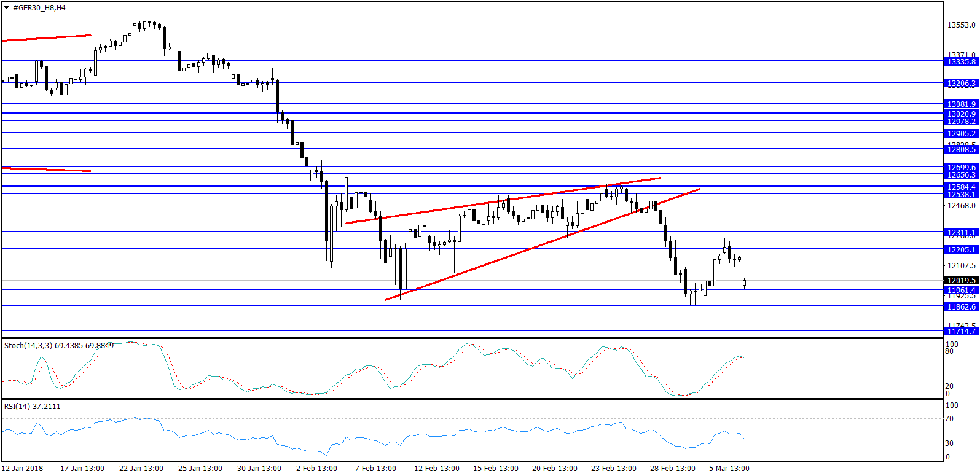This screenshot has width=980, height=476.
Task: Click the 11862.6 price level label
Action: pyautogui.click(x=961, y=306)
